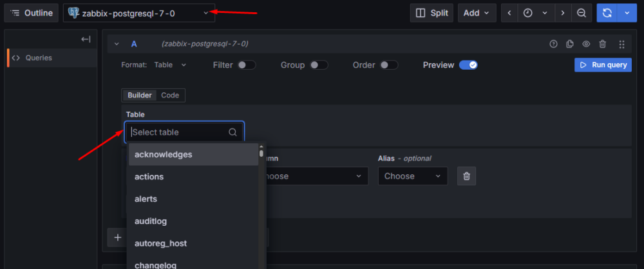Switch to the Code editor tab
Screen dimensions: 644x269
(170, 95)
